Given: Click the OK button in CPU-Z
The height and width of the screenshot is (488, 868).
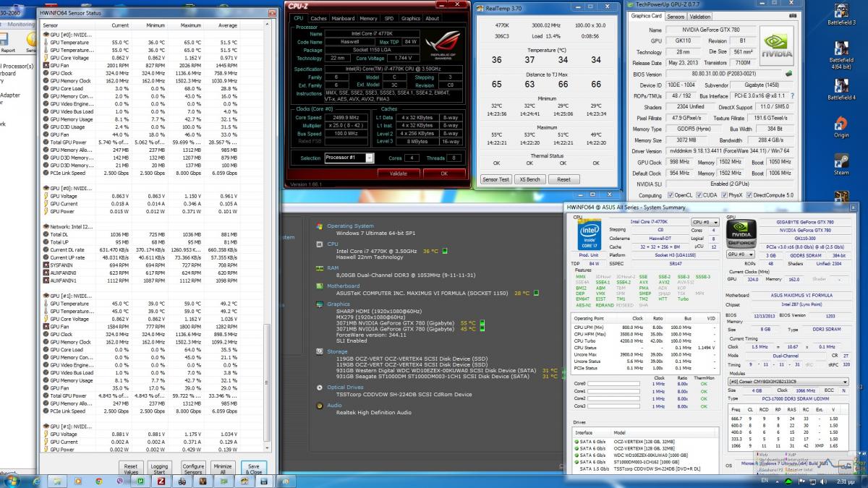Looking at the screenshot, I should pyautogui.click(x=444, y=174).
